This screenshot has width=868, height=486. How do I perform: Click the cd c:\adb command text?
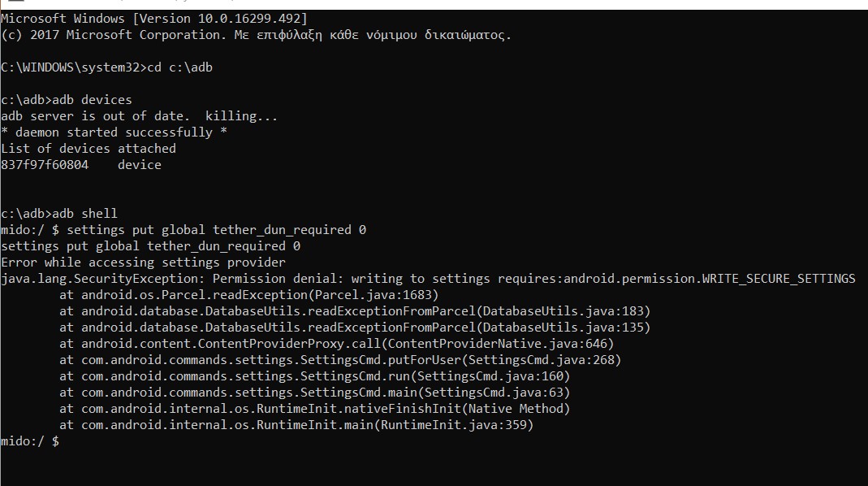(179, 67)
